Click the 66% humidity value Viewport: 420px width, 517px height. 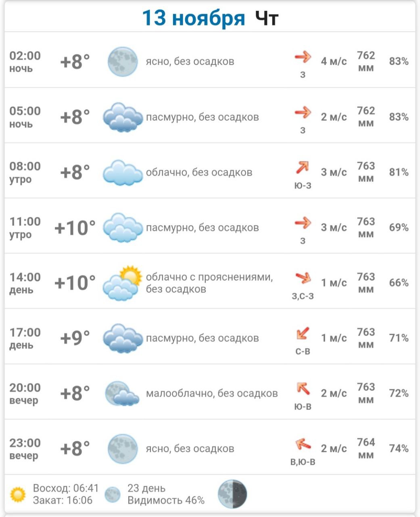click(x=399, y=283)
